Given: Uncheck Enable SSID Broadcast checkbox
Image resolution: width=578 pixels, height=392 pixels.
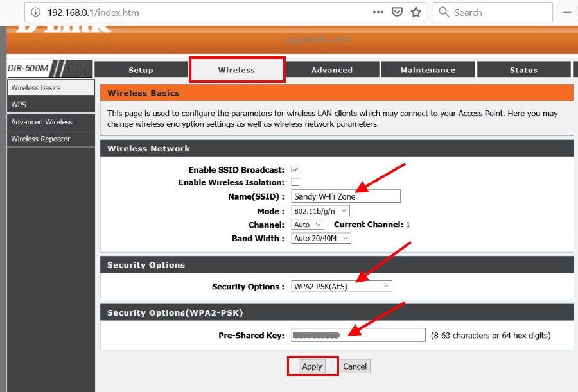Looking at the screenshot, I should [295, 170].
